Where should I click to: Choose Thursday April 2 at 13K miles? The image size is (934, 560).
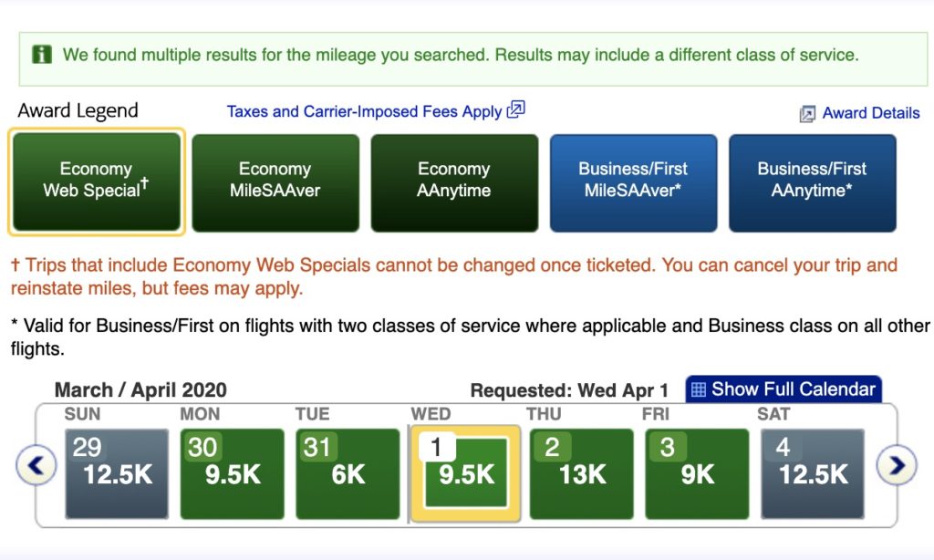coord(581,473)
